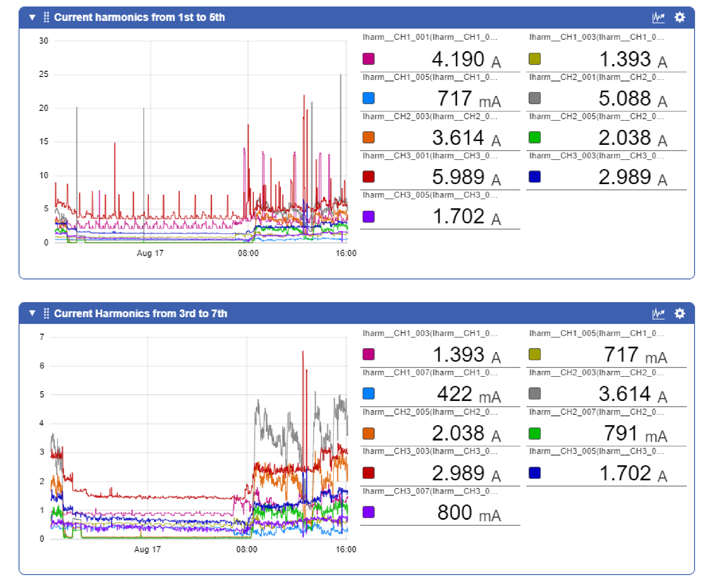Click red swatch for CH3_003 in bottom panel

[368, 473]
